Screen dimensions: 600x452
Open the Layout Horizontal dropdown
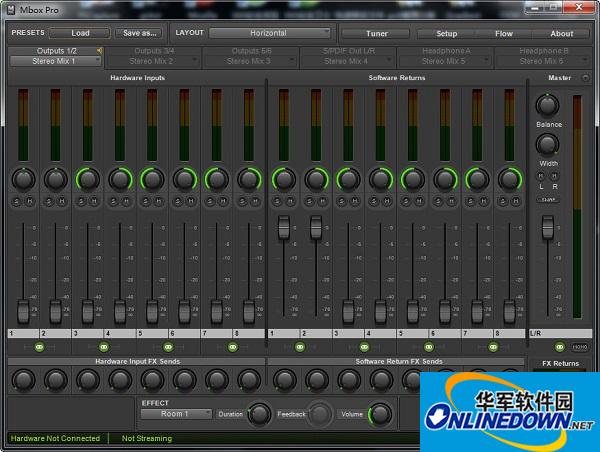[x=270, y=33]
